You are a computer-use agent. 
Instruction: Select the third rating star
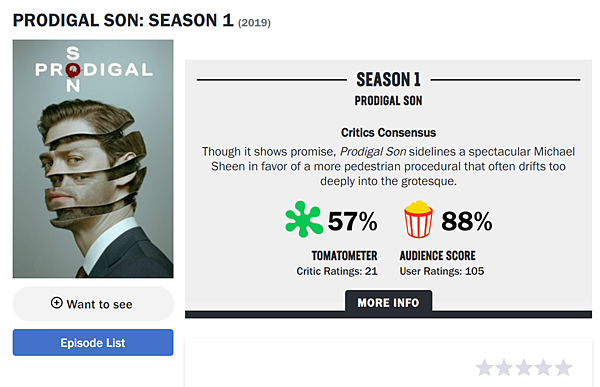tap(524, 367)
